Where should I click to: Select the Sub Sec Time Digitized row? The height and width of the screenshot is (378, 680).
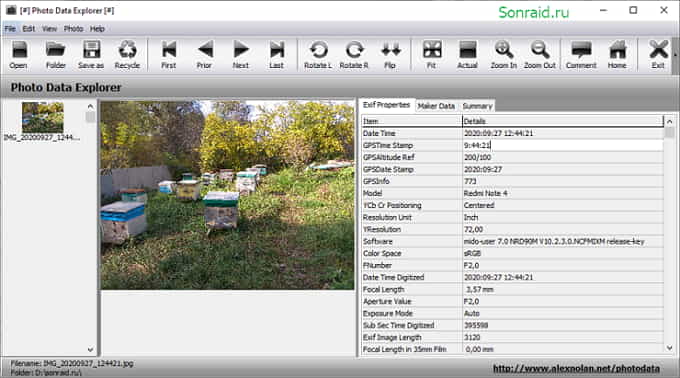coord(512,325)
